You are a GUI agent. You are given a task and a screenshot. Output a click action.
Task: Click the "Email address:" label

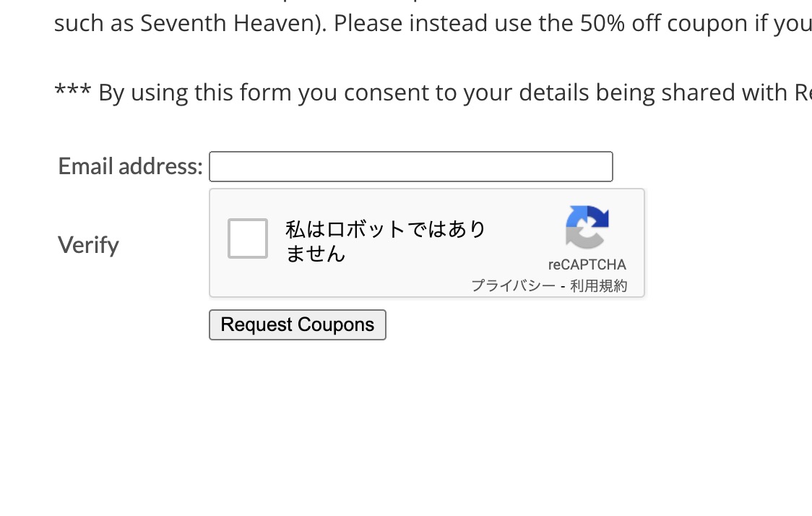point(130,167)
